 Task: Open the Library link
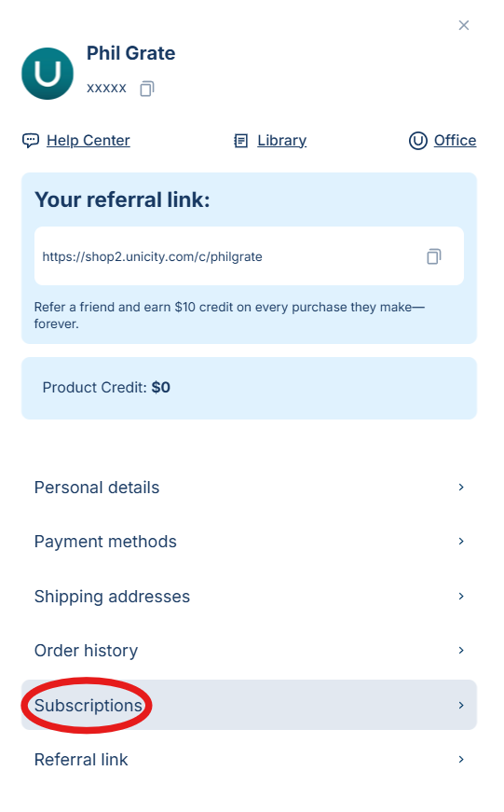282,141
